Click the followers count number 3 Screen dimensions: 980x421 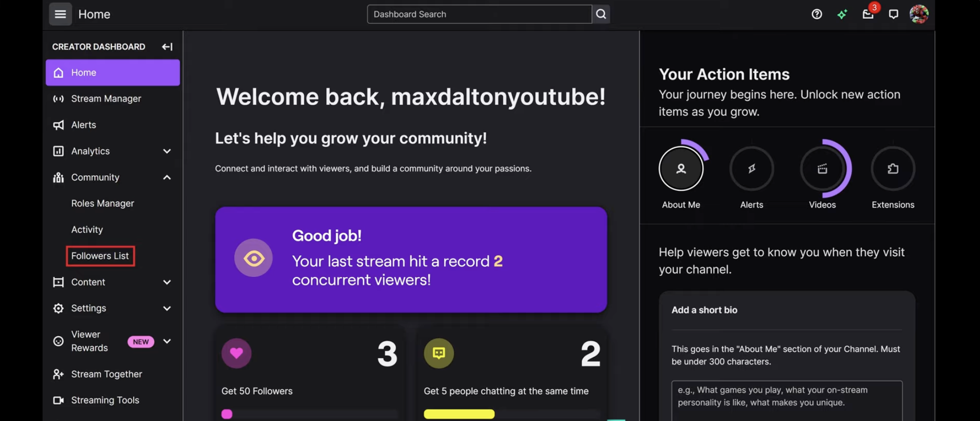coord(387,354)
